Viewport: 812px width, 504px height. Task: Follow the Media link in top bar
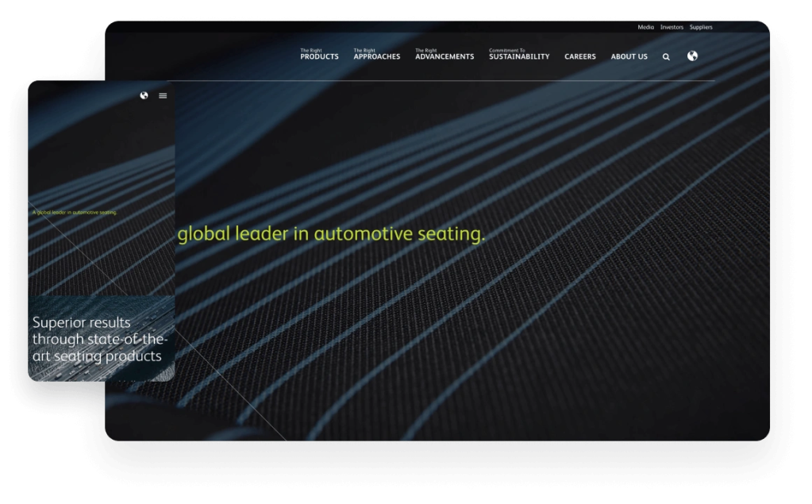(x=645, y=27)
